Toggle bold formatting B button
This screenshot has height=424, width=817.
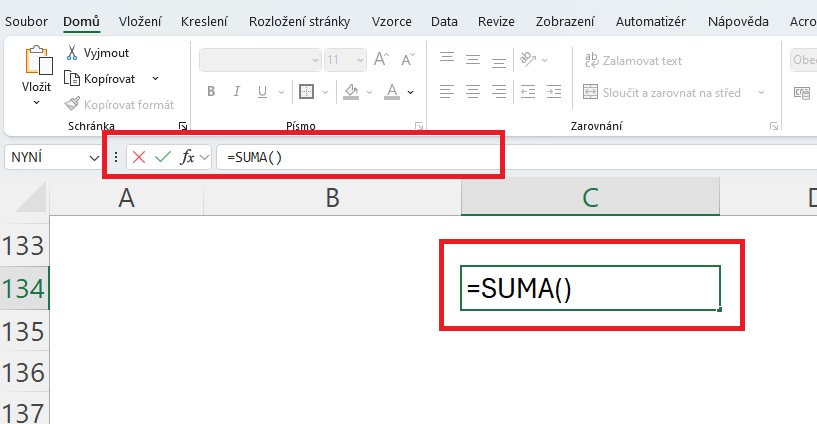pos(211,92)
